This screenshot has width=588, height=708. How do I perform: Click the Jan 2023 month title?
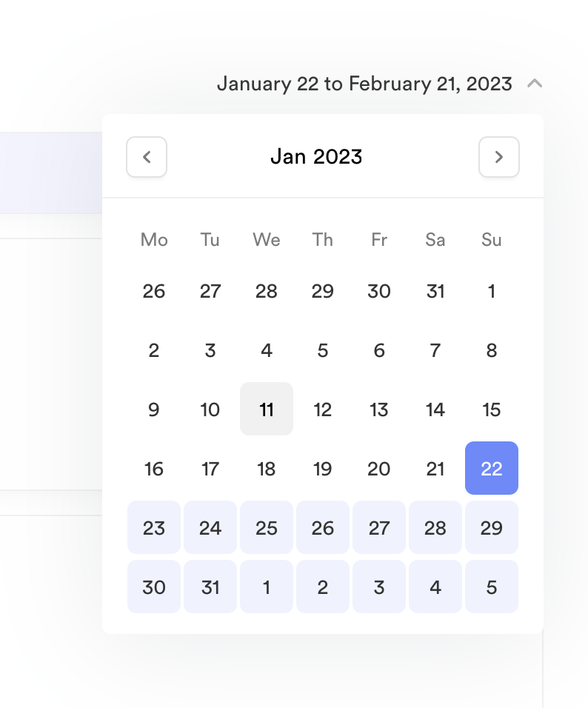point(316,157)
